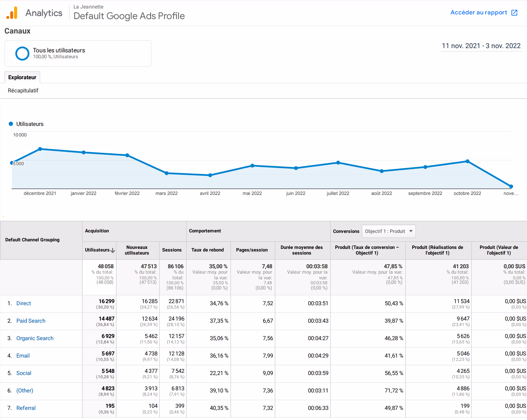Open the Objectif 1 : Produit dropdown

point(388,231)
